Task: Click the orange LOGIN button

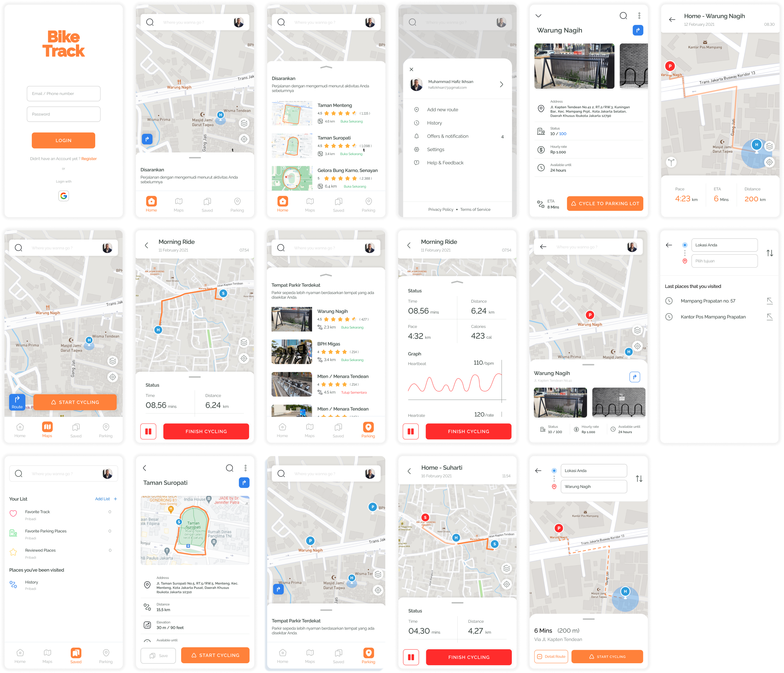Action: pos(64,140)
